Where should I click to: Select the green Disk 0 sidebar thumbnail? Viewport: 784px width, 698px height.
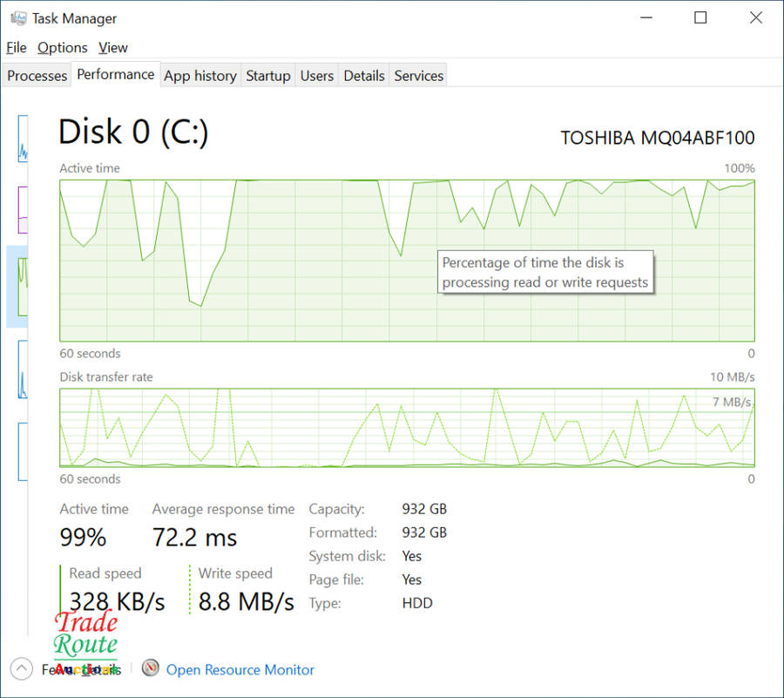coord(23,286)
